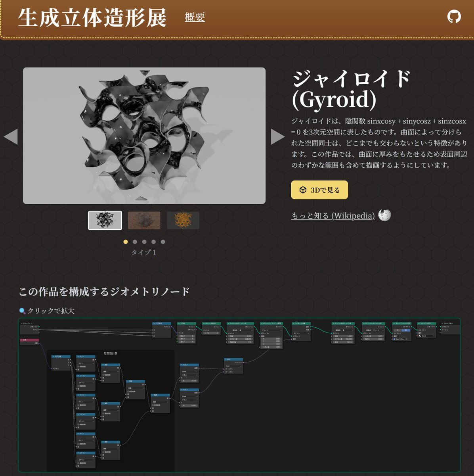The image size is (474, 476).
Task: Open the 概要 page link
Action: click(195, 17)
